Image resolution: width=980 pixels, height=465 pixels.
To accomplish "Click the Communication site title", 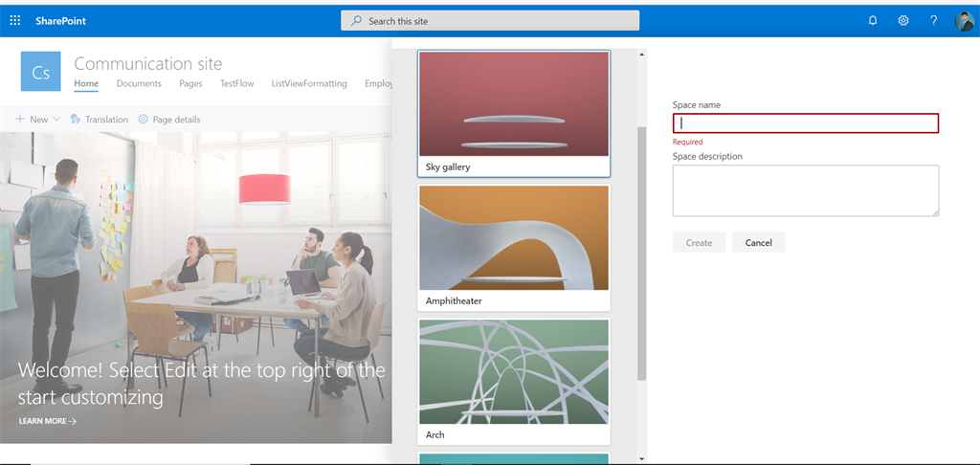I will point(148,63).
